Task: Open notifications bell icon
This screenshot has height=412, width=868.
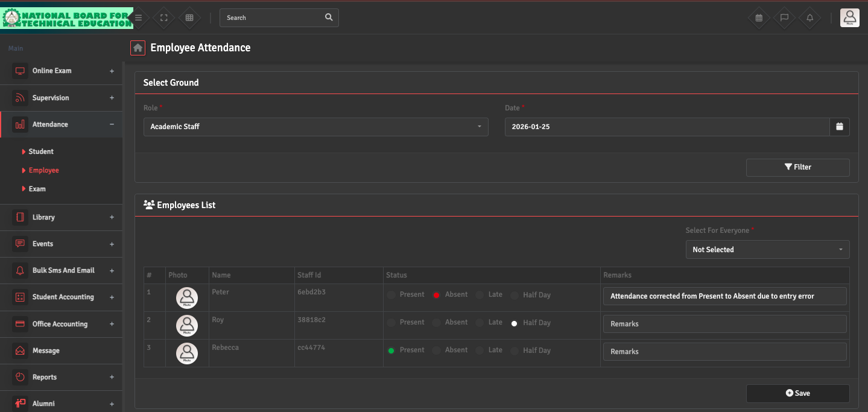Action: (809, 18)
